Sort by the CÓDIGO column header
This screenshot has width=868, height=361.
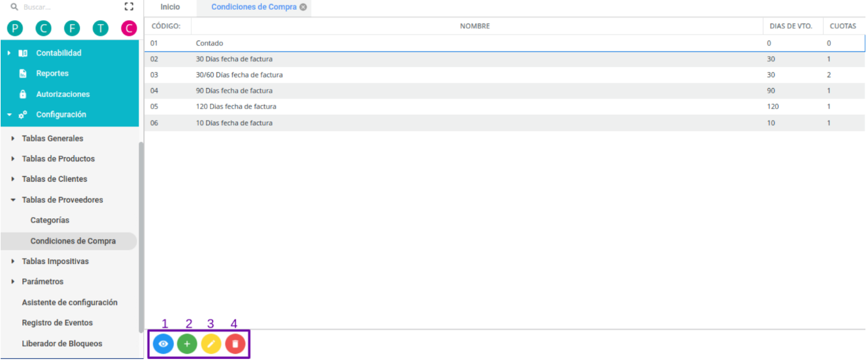[x=167, y=26]
